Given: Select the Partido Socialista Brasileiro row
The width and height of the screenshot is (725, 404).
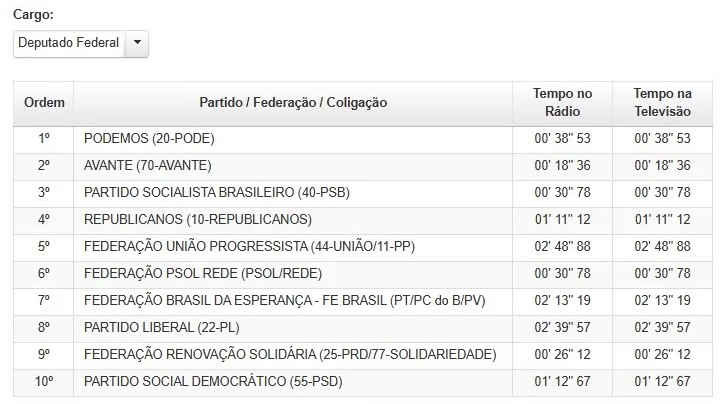Looking at the screenshot, I should coord(363,193).
